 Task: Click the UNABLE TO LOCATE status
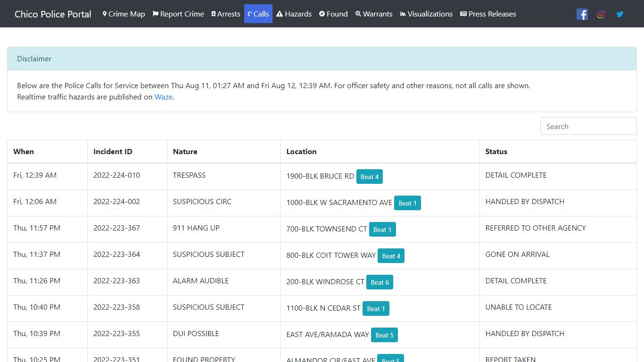pos(519,307)
